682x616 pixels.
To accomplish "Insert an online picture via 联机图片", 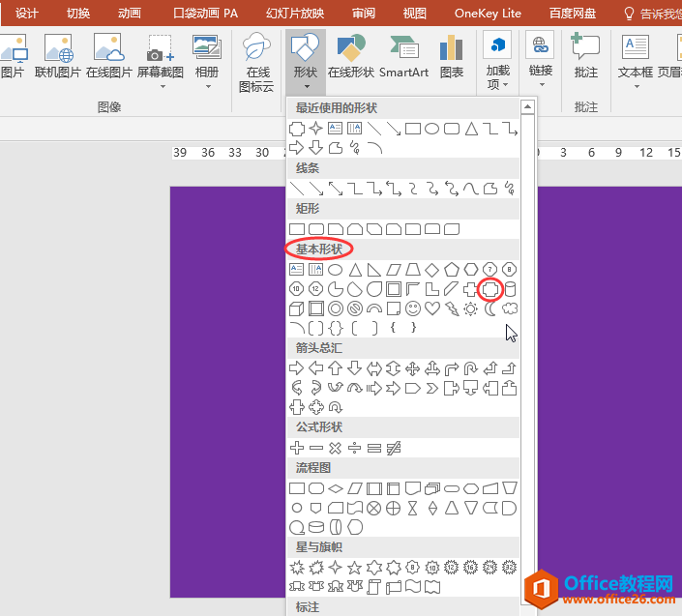I will click(x=58, y=56).
